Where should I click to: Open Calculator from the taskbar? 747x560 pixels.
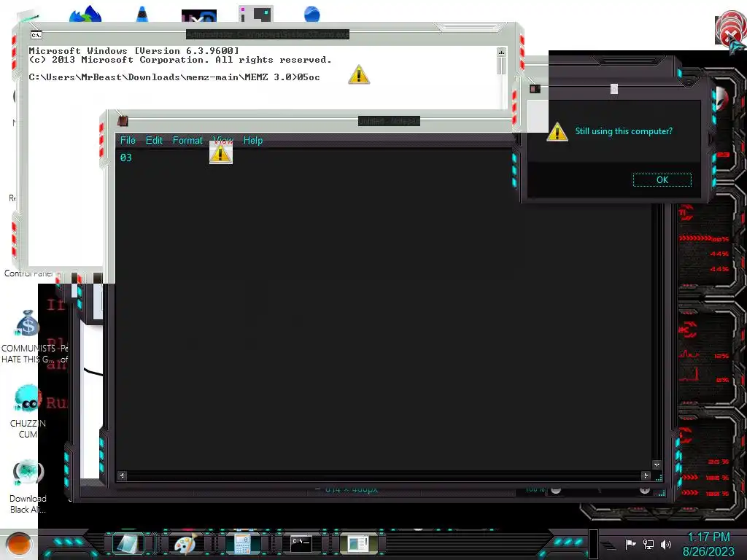point(242,544)
